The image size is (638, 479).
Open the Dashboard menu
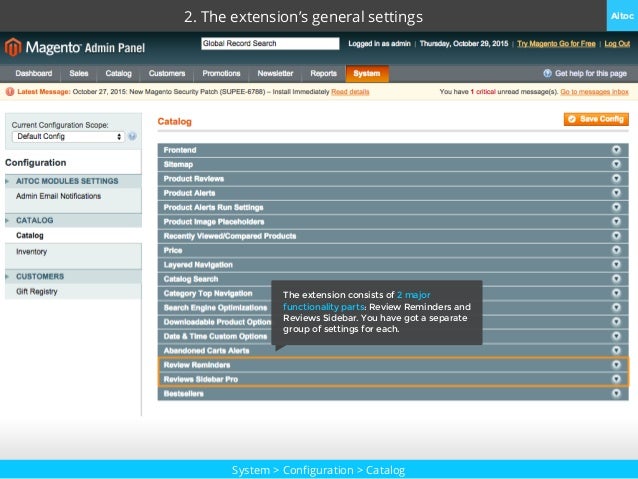[34, 73]
